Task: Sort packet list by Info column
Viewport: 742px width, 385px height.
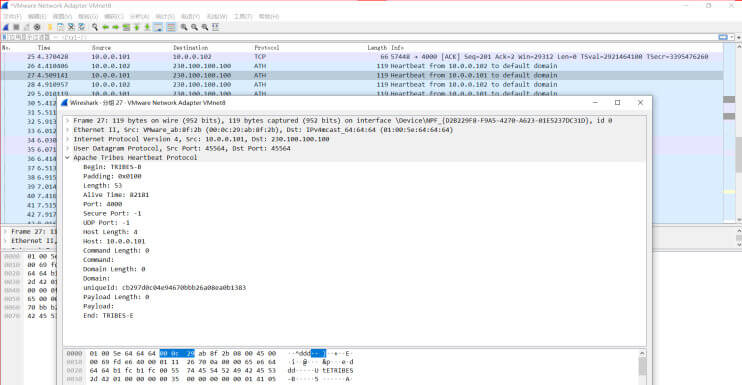Action: [x=398, y=48]
